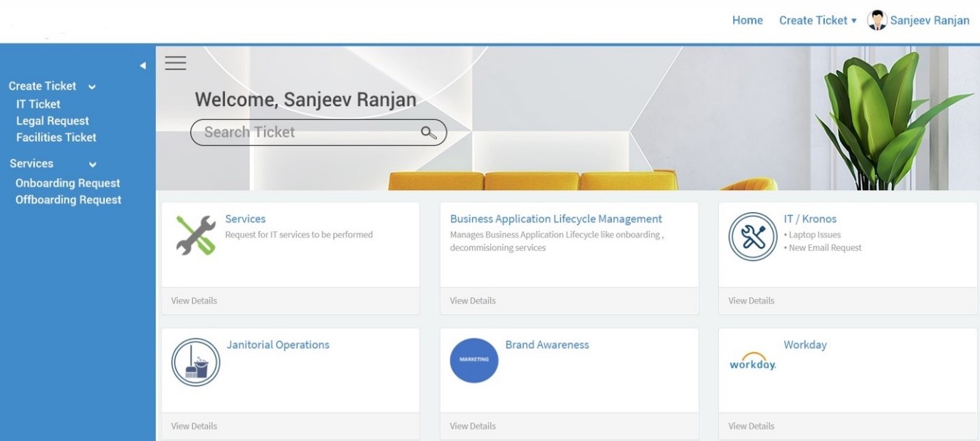
Task: Select Onboarding Request in the sidebar
Action: (x=68, y=182)
